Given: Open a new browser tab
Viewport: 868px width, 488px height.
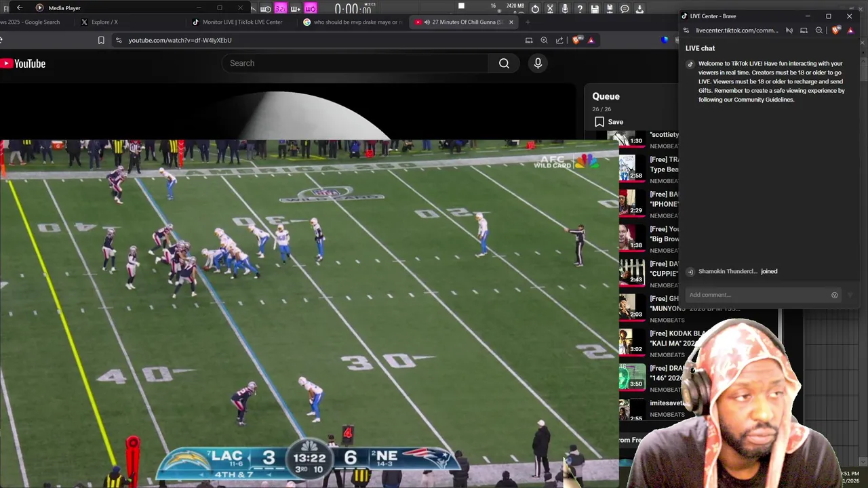Looking at the screenshot, I should point(528,22).
